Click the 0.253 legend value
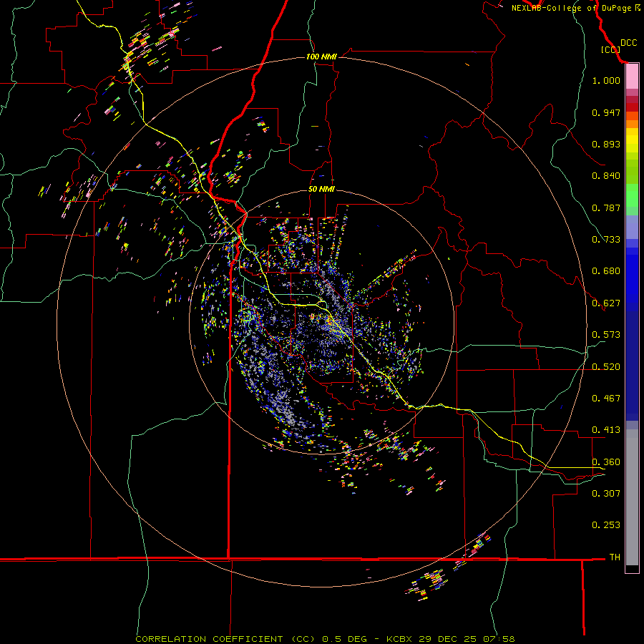 [606, 525]
